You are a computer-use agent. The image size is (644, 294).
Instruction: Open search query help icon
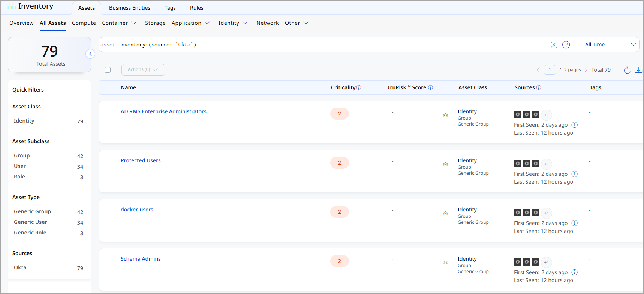coord(566,45)
